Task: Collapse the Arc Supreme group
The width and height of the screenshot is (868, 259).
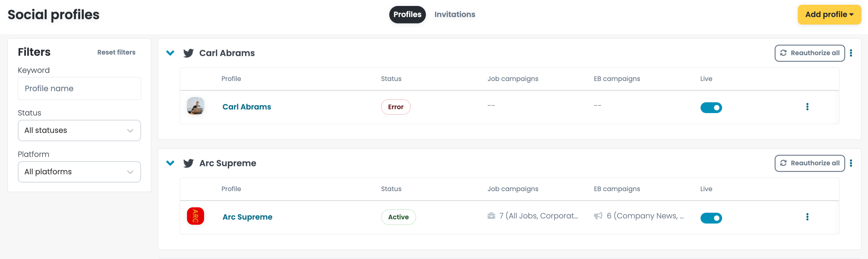Action: click(x=170, y=163)
